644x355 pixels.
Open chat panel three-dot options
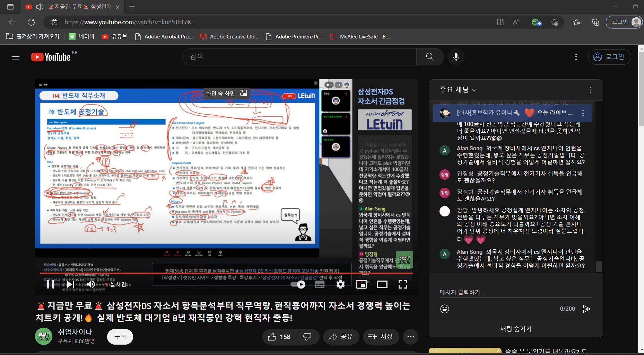pos(591,90)
